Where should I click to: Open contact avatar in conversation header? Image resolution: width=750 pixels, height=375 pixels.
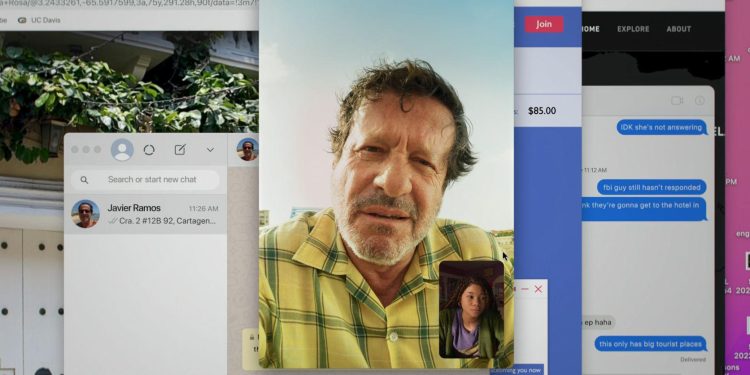pos(247,149)
